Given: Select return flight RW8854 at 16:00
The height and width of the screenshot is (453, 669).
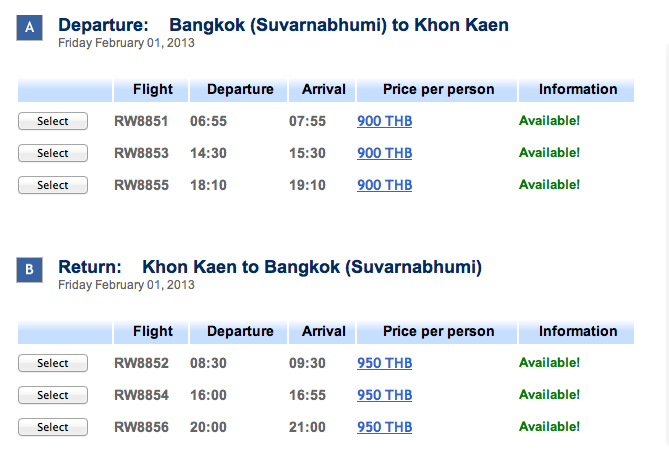Looking at the screenshot, I should click(x=53, y=395).
